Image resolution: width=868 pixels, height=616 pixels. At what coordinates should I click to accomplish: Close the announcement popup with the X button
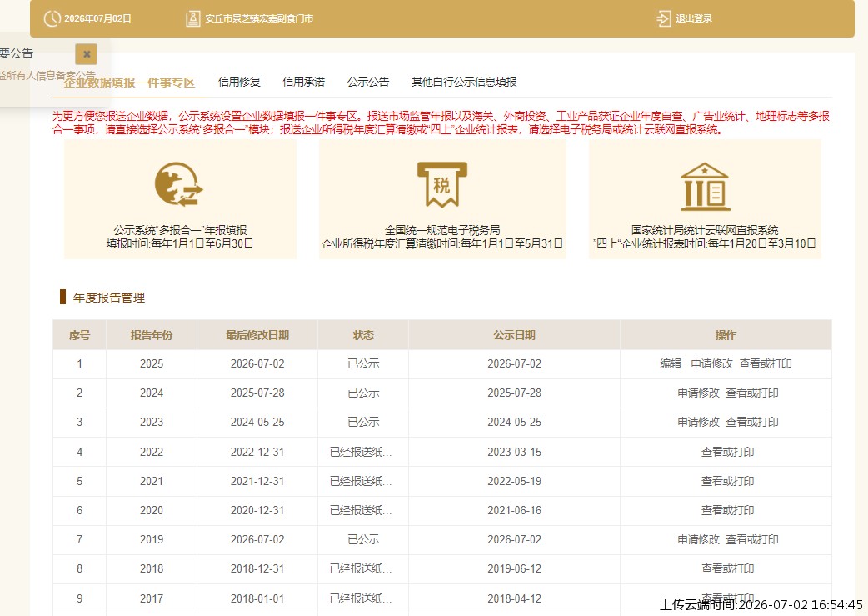coord(87,53)
